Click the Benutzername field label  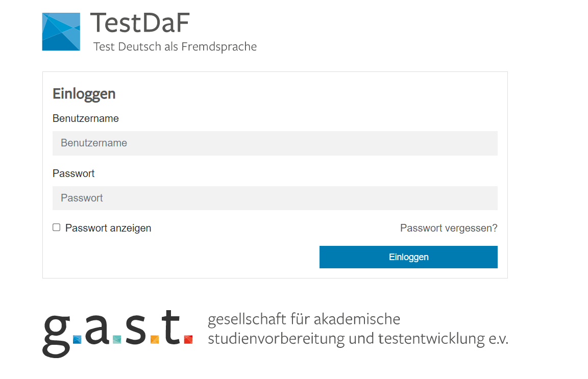[86, 118]
